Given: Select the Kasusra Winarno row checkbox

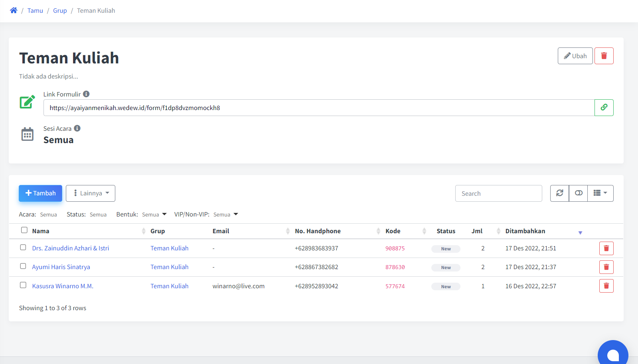Looking at the screenshot, I should [23, 285].
